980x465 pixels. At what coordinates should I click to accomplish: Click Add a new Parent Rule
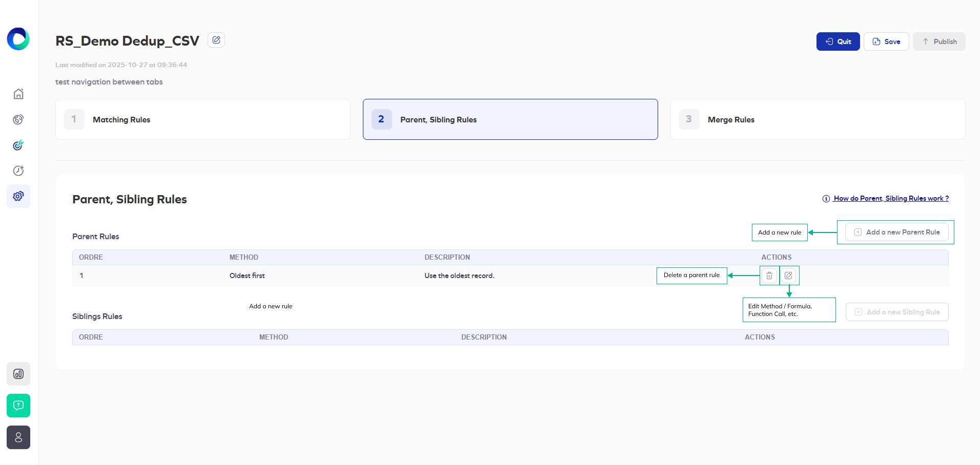[x=897, y=232]
